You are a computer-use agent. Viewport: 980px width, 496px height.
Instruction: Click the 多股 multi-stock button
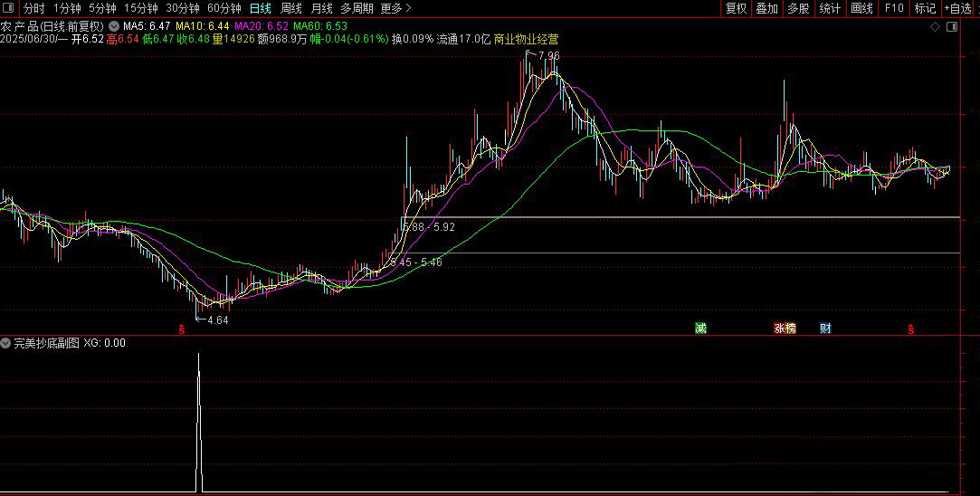798,8
